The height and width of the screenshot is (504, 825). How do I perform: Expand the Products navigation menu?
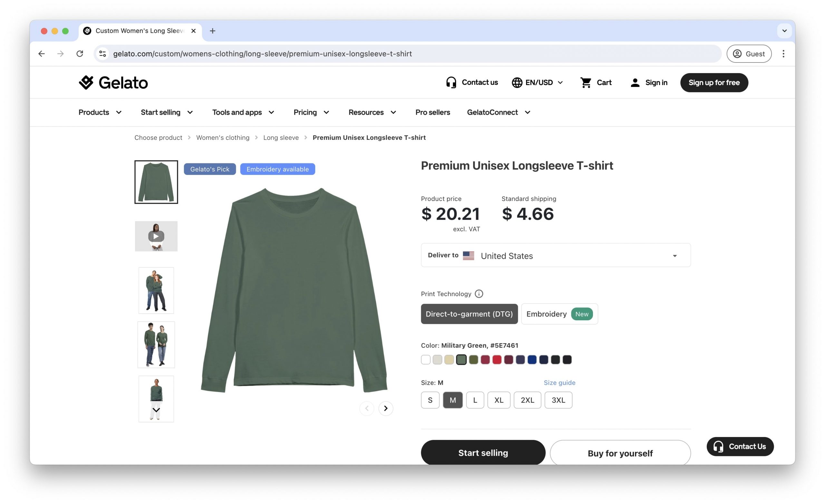(100, 112)
